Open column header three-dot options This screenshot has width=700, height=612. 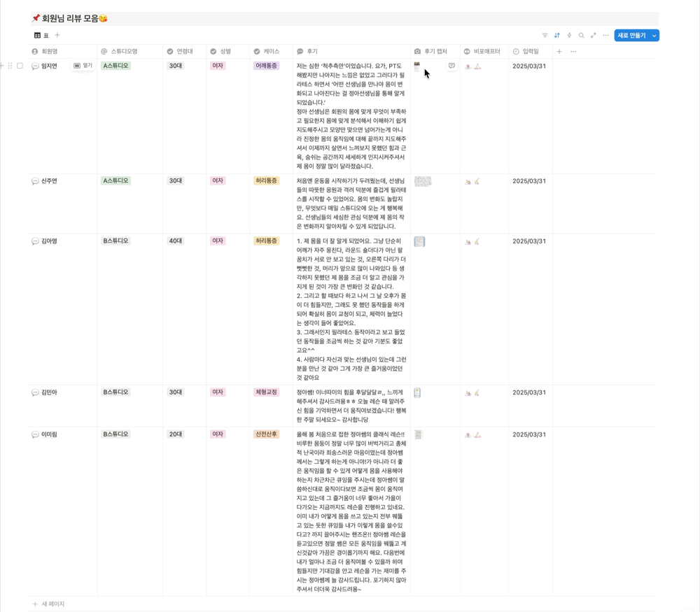pyautogui.click(x=573, y=51)
